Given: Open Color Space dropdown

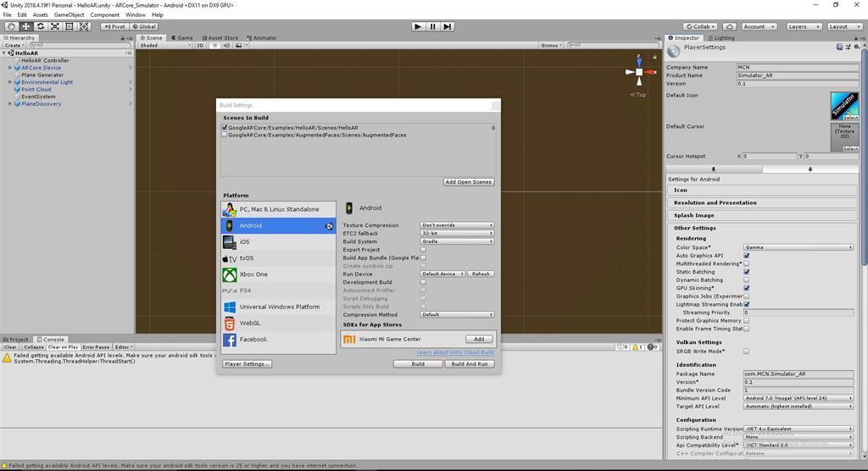Looking at the screenshot, I should [798, 247].
